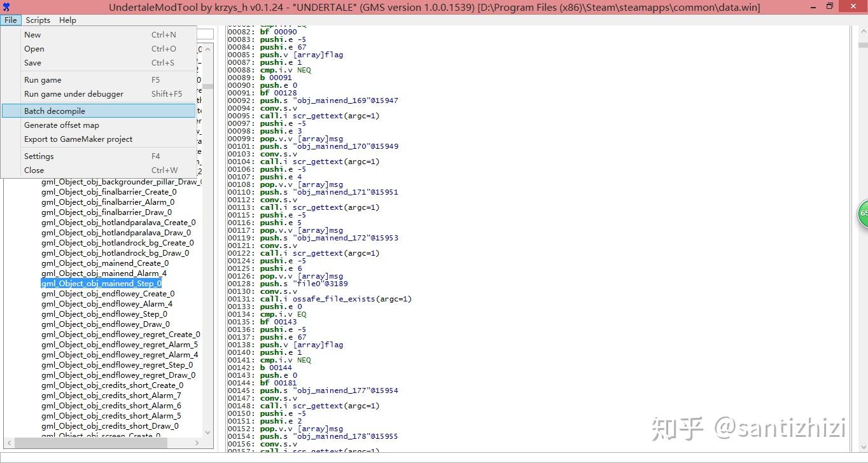This screenshot has height=463, width=868.
Task: Open the File menu
Action: click(11, 20)
